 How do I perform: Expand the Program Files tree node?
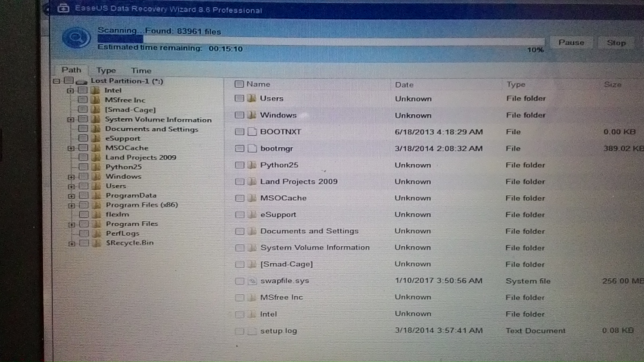(x=72, y=224)
